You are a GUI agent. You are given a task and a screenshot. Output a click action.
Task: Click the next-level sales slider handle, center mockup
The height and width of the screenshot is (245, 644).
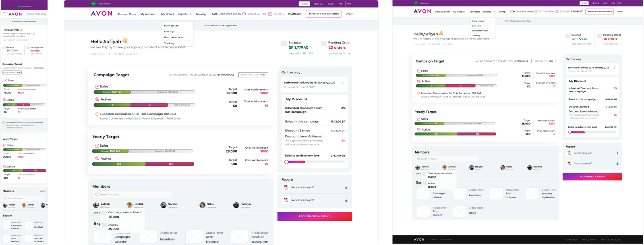(x=286, y=162)
